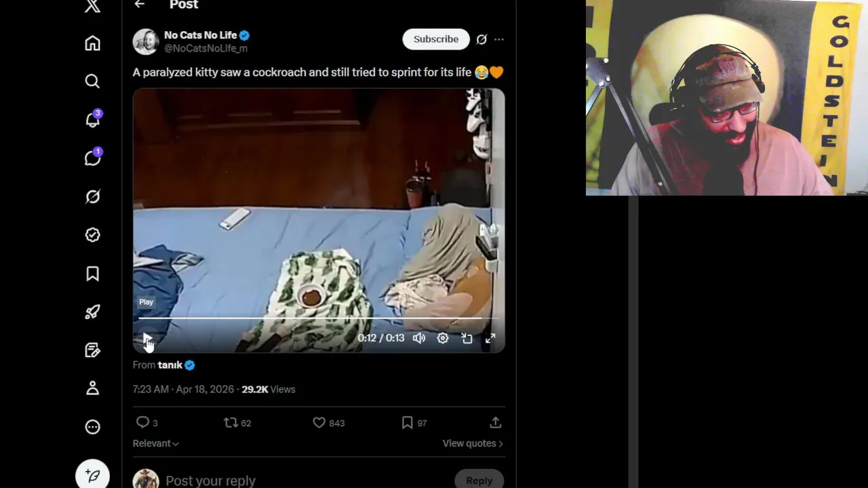Click the video progress bar

(x=319, y=318)
